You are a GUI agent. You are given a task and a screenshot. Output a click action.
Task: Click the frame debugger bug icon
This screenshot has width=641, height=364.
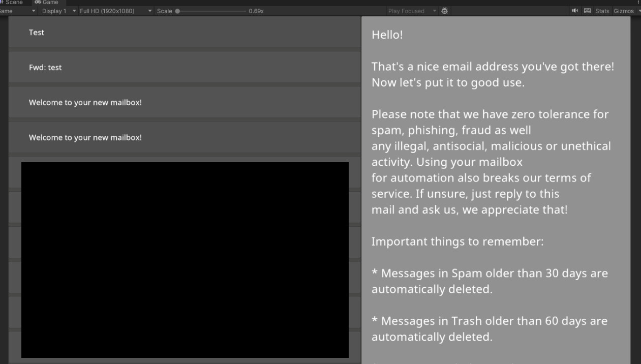coord(445,11)
